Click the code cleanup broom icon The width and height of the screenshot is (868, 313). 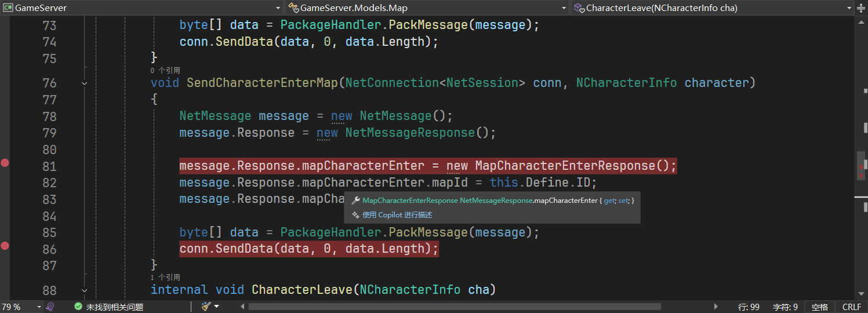206,307
